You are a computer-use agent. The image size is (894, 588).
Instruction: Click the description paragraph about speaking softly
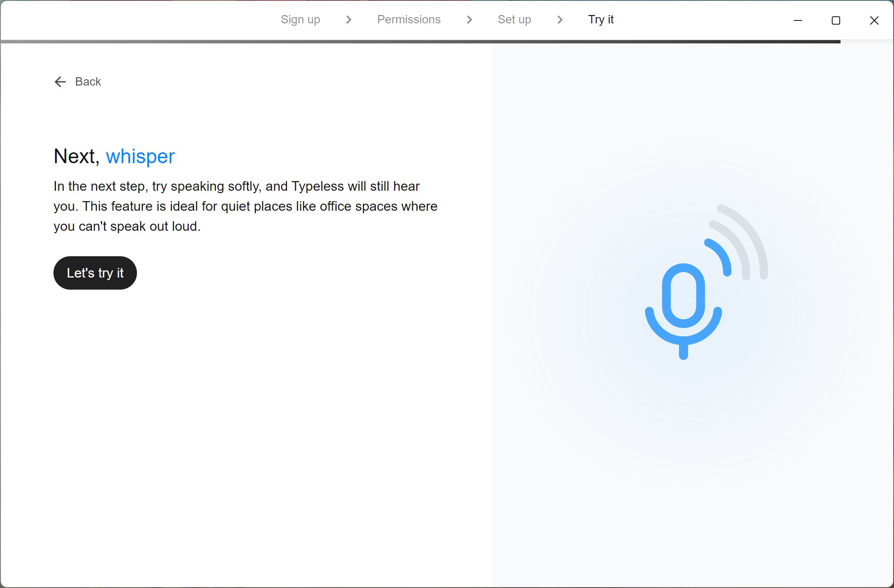point(245,206)
